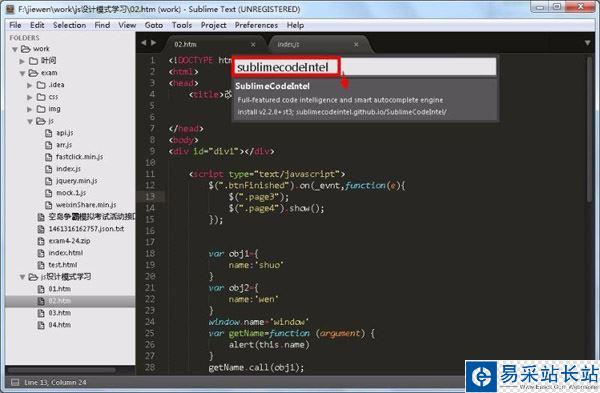
Task: Open the tab list dropdown arrow
Action: pos(587,43)
